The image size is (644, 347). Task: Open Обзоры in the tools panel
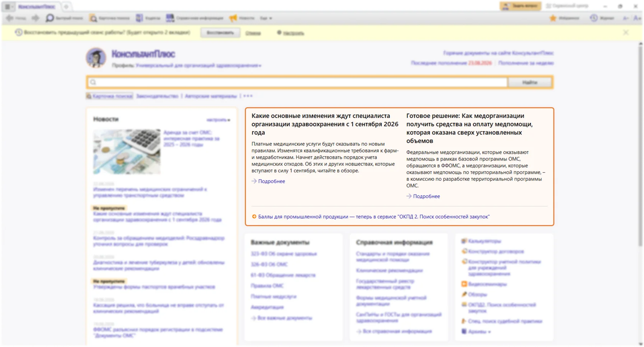(474, 295)
